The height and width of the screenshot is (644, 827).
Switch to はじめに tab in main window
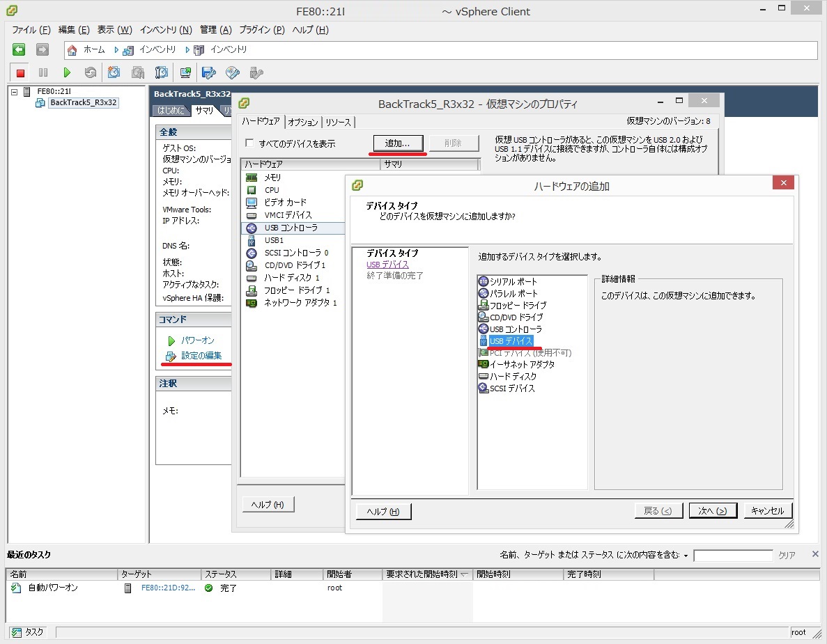(171, 111)
